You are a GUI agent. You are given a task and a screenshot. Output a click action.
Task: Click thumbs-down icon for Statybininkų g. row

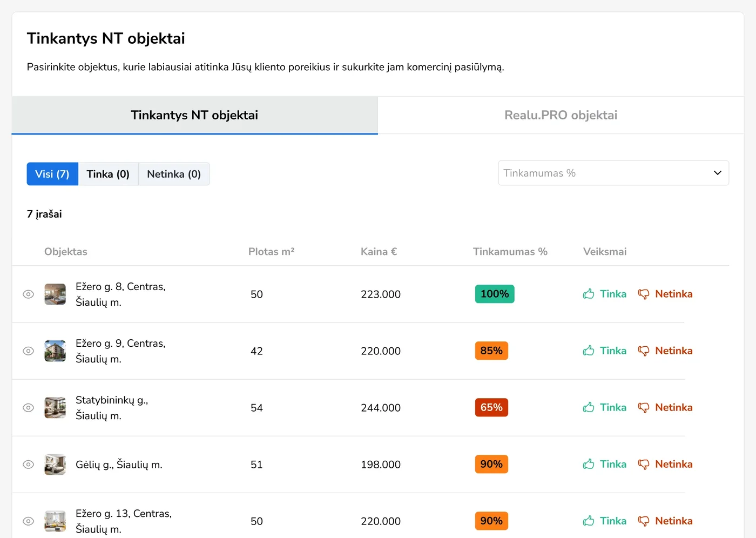(x=644, y=407)
